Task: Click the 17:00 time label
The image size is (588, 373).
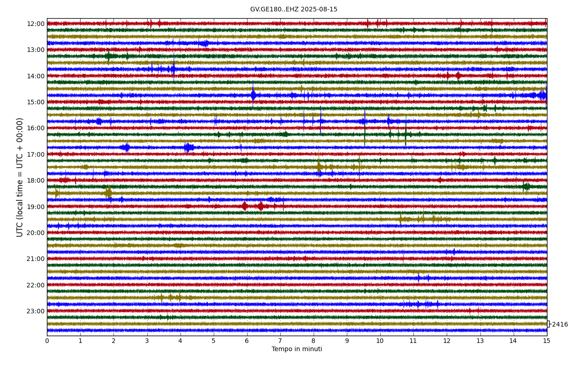Action: [x=36, y=154]
